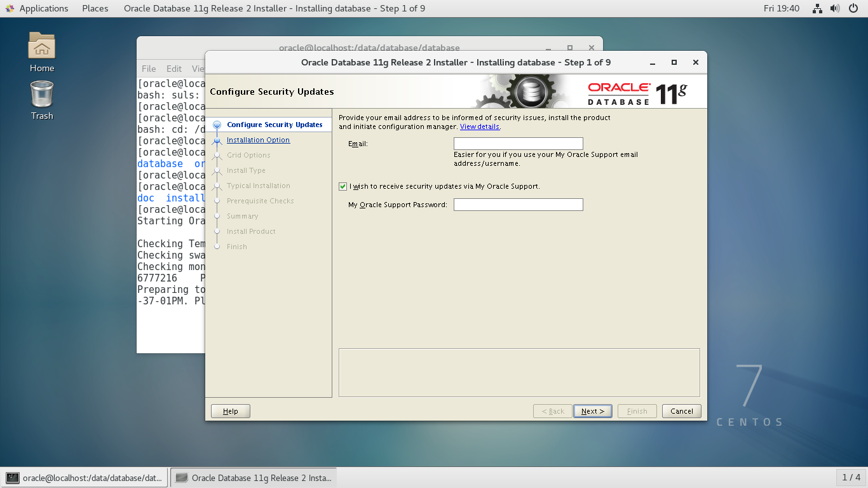Click the 'Grid Options' step text
Screen dimensions: 868x488
[248, 155]
